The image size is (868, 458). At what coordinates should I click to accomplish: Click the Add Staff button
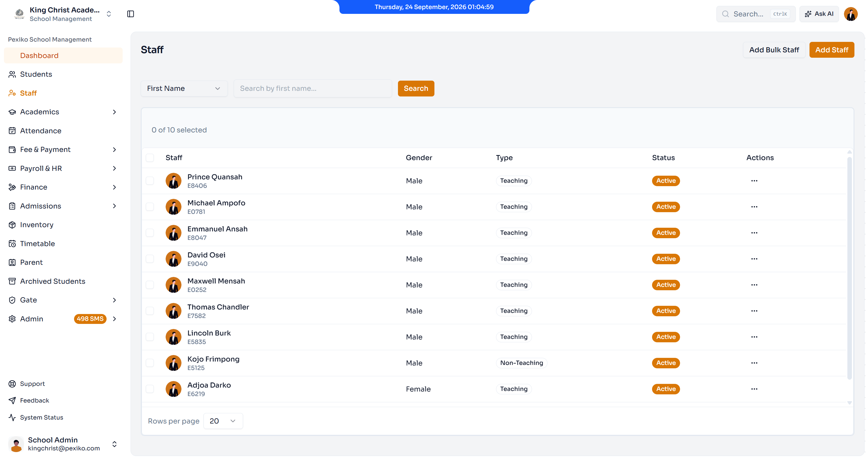(832, 50)
